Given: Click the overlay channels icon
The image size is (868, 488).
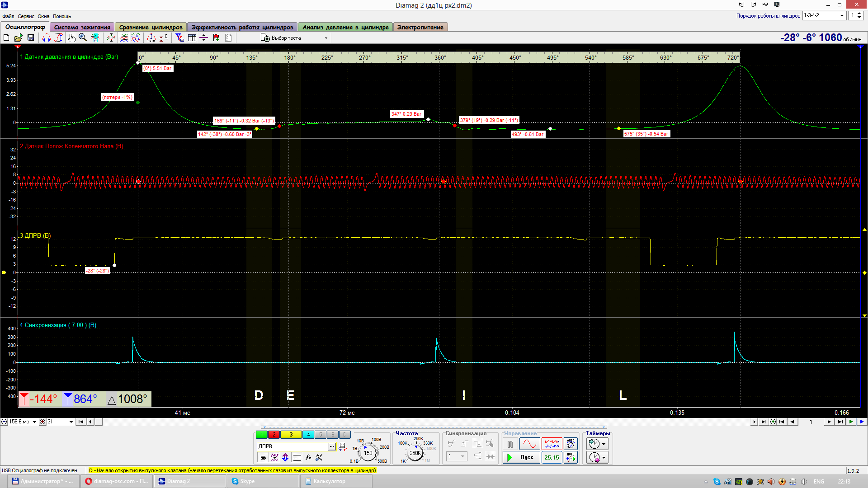Looking at the screenshot, I should tap(111, 38).
